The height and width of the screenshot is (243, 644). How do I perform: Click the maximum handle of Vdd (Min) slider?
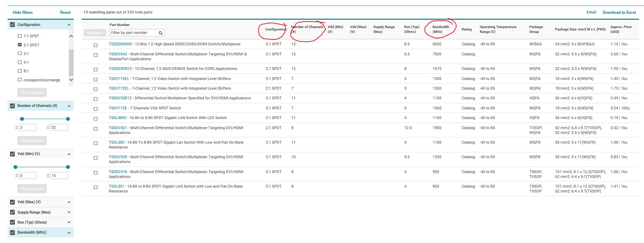coord(68,167)
